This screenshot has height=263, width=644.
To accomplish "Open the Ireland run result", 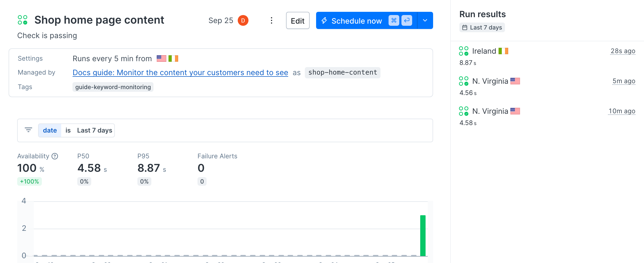I will (x=547, y=56).
